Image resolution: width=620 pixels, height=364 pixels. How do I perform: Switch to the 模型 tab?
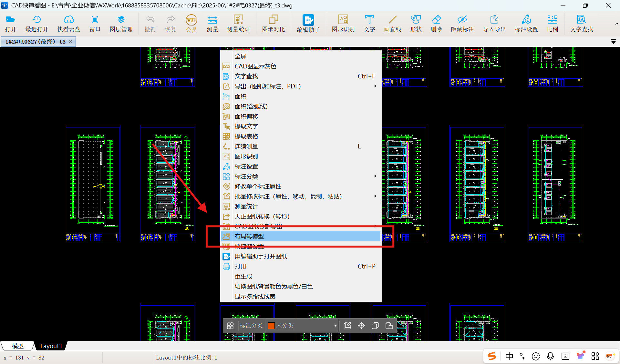coord(17,346)
